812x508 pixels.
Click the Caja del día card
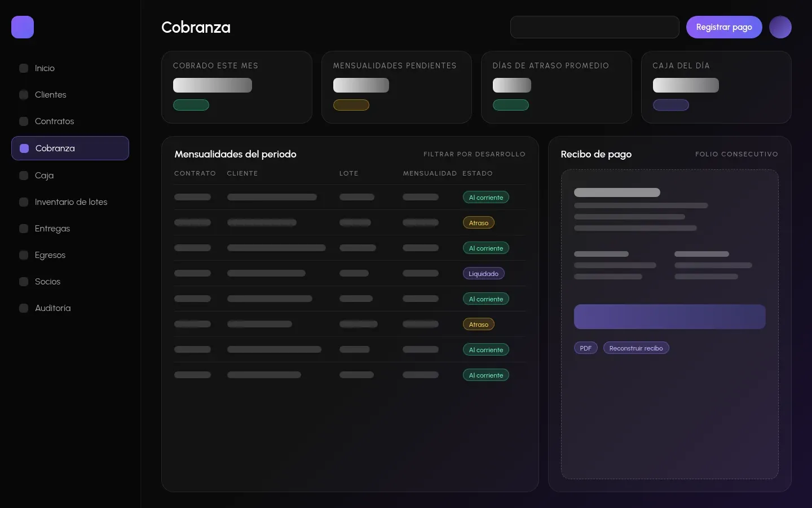click(x=716, y=87)
